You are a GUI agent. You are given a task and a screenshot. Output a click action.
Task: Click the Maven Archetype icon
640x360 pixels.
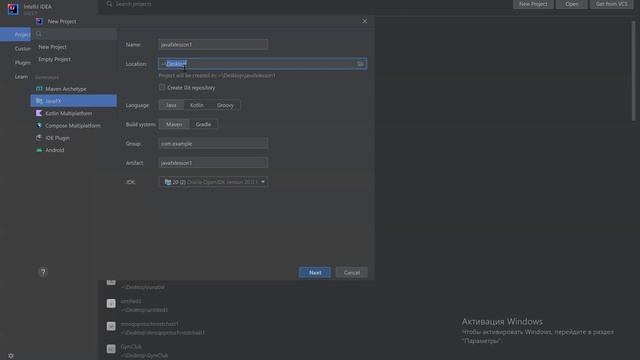(x=39, y=89)
